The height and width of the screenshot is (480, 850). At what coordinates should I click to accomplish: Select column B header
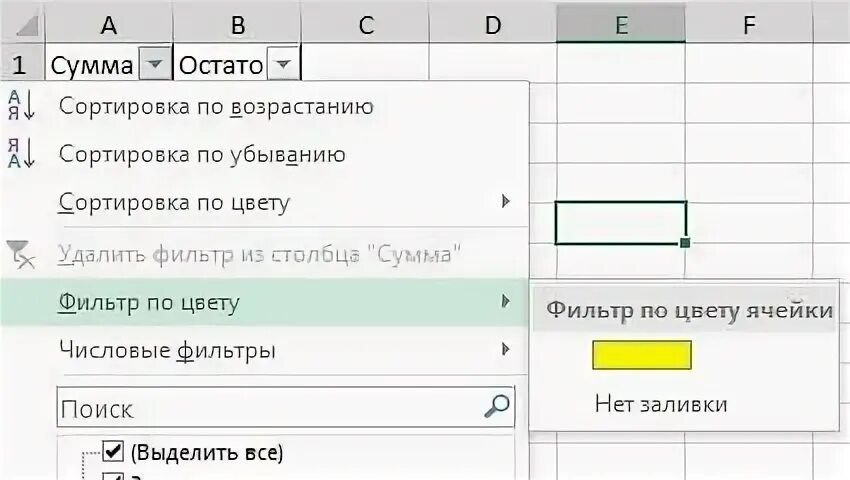237,25
